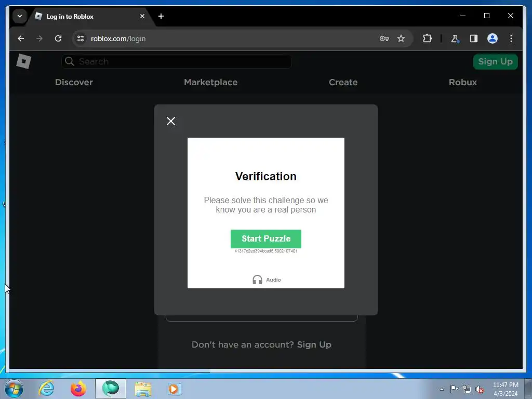Open the Chrome profile avatar
Viewport: 532px width, 399px height.
[x=493, y=38]
